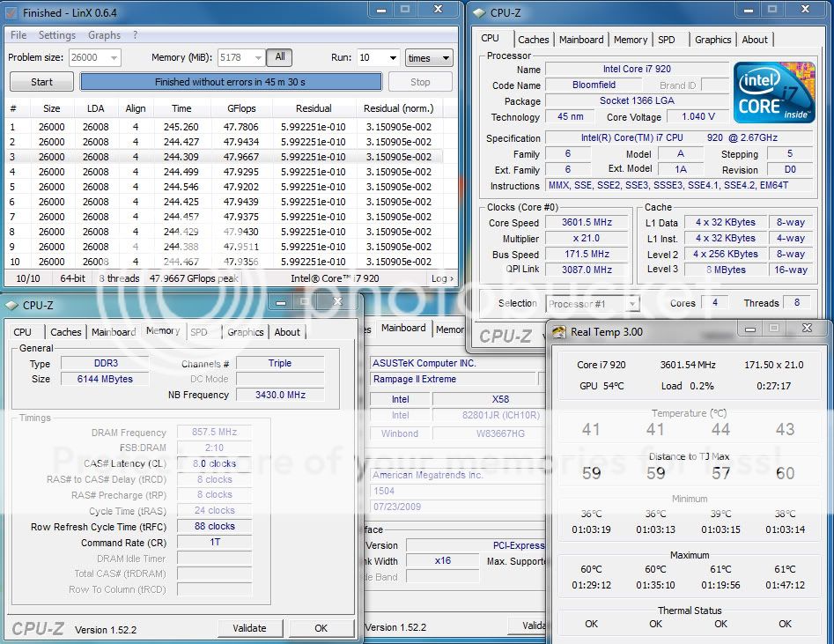Open the Graphs menu in LinX
834x644 pixels.
104,35
